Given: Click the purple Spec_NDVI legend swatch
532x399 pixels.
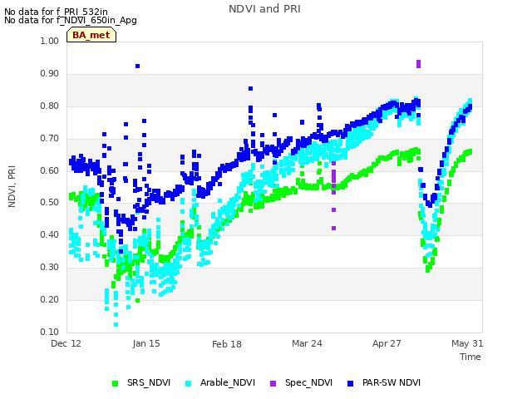Looking at the screenshot, I should 273,384.
